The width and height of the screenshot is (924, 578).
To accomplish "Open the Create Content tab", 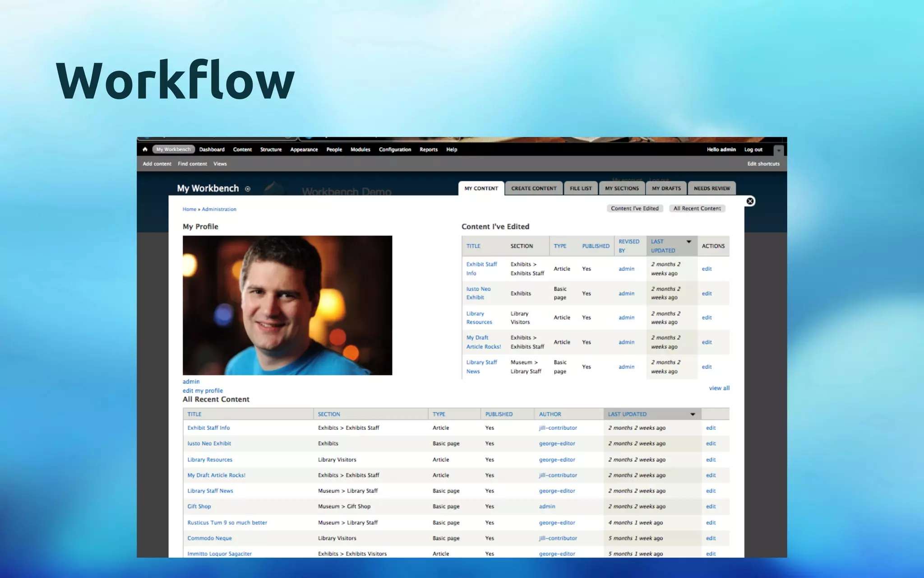I will [x=534, y=188].
